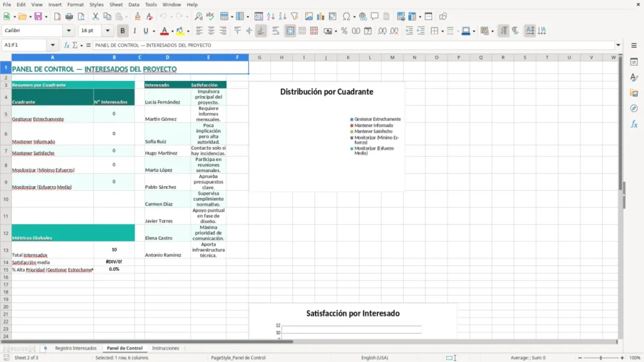Image resolution: width=644 pixels, height=362 pixels.
Task: Open the Font Size dropdown
Action: click(108, 30)
